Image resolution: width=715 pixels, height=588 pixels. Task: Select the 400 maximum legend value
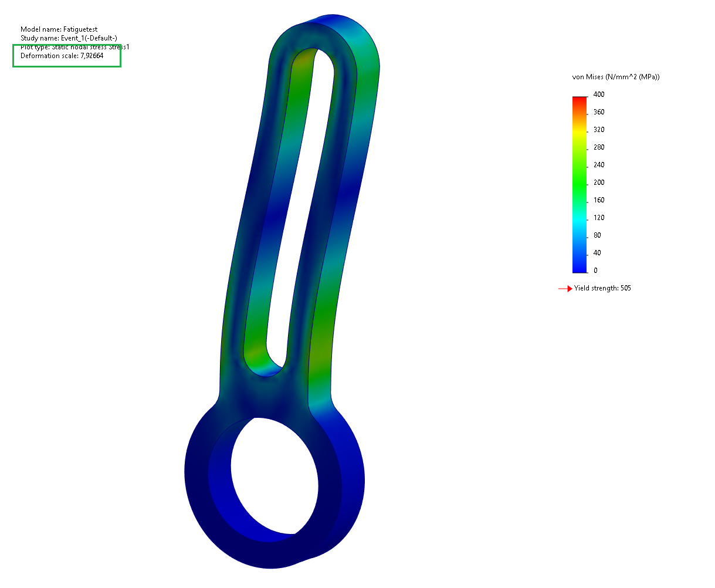pos(599,94)
